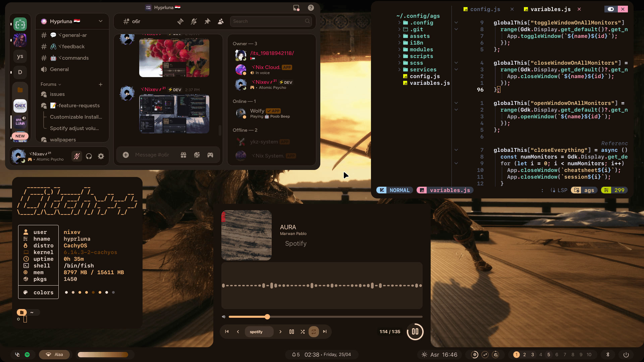Open Discord threads icon in channel header
644x362 pixels.
[x=180, y=21]
